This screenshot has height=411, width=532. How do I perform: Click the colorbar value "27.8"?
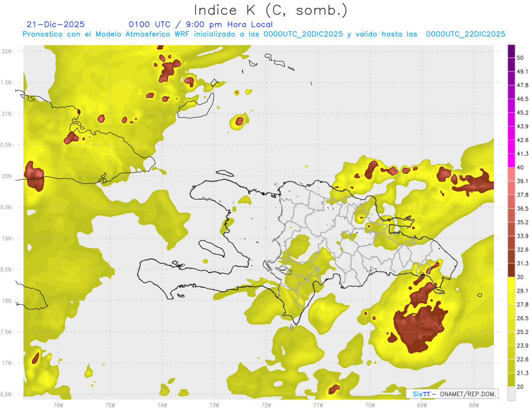pyautogui.click(x=523, y=305)
